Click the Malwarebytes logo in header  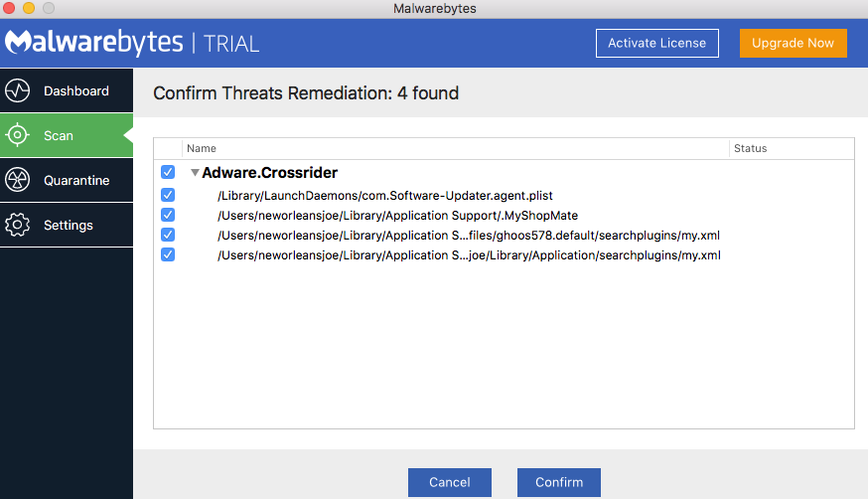click(94, 43)
